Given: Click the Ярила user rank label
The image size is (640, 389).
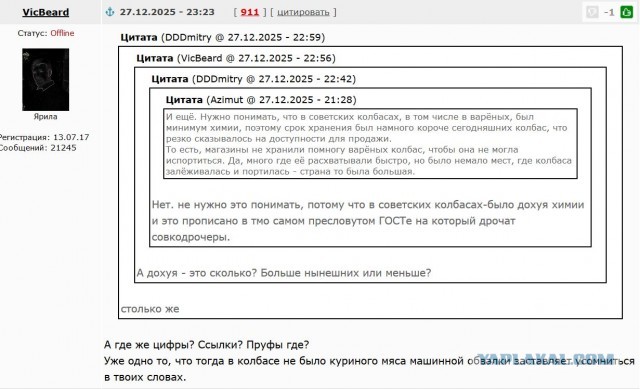Looking at the screenshot, I should tap(45, 116).
